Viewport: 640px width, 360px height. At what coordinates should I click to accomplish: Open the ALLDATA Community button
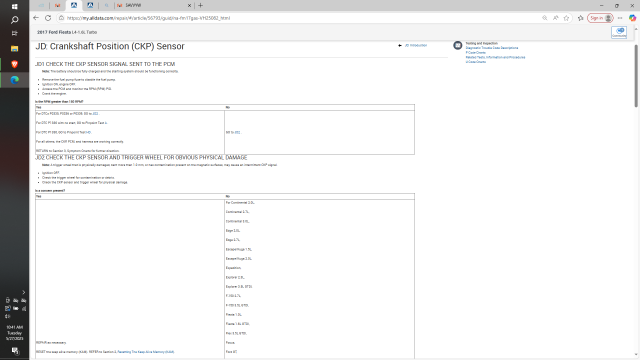click(x=619, y=32)
